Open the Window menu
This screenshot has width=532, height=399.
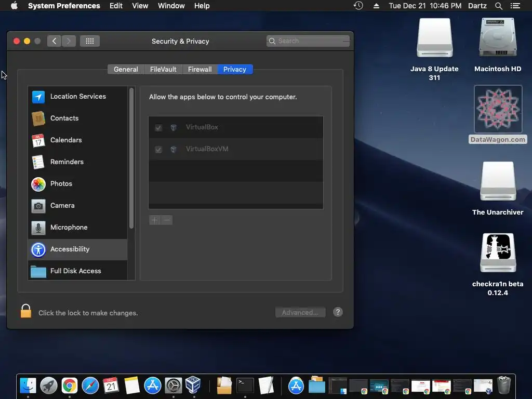(171, 6)
